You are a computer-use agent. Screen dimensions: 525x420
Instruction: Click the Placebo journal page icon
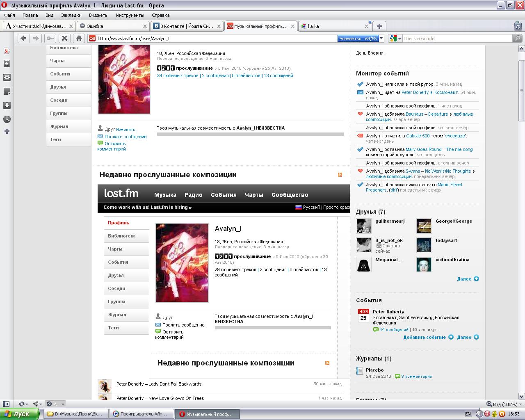(359, 371)
